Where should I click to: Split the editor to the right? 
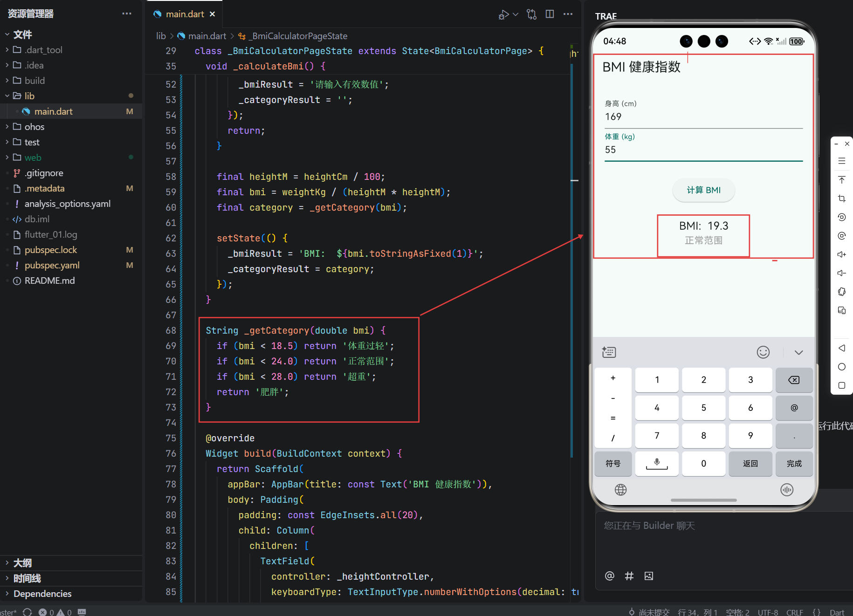click(550, 14)
